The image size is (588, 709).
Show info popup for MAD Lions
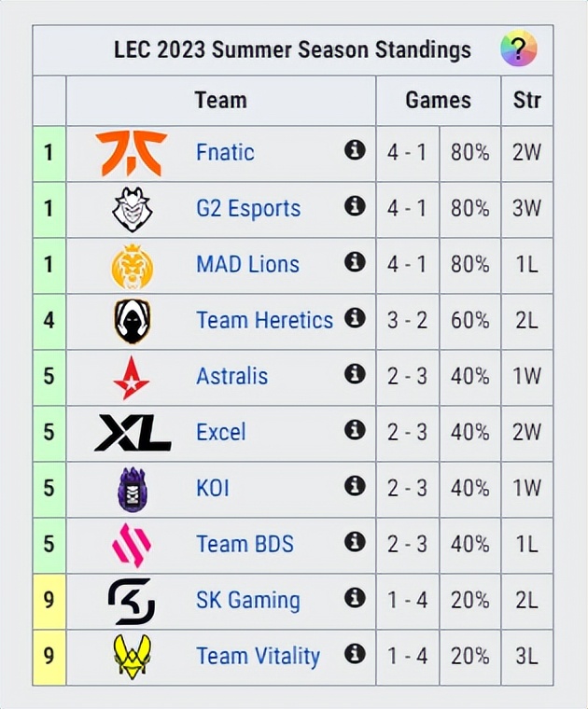pyautogui.click(x=355, y=262)
